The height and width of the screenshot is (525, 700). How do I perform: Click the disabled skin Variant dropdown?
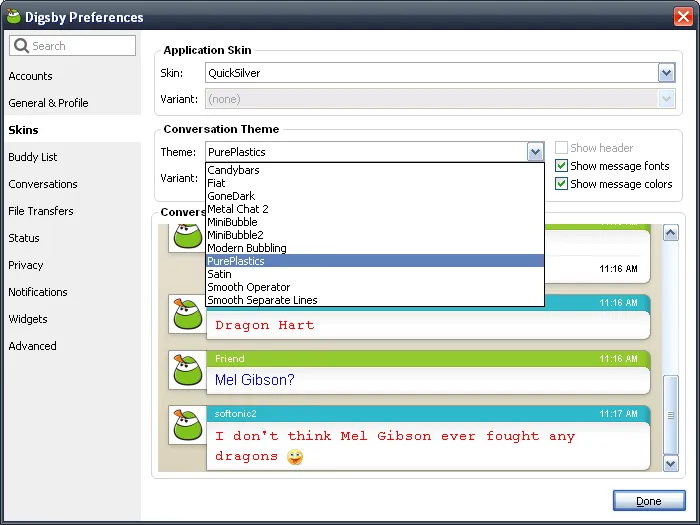(x=440, y=99)
